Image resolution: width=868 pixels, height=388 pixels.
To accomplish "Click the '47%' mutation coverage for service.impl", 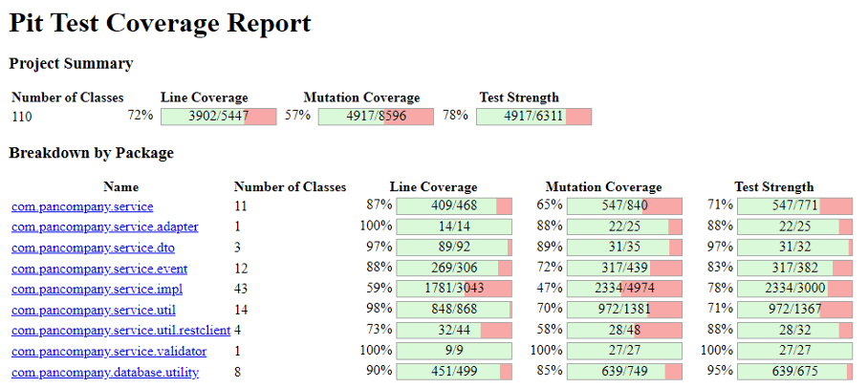I will tap(550, 288).
